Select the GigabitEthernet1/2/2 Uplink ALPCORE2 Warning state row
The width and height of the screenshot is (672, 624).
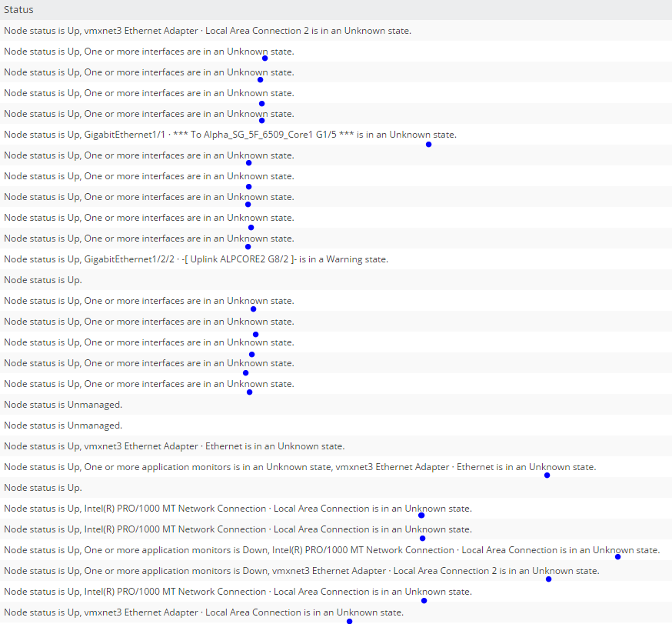click(336, 259)
